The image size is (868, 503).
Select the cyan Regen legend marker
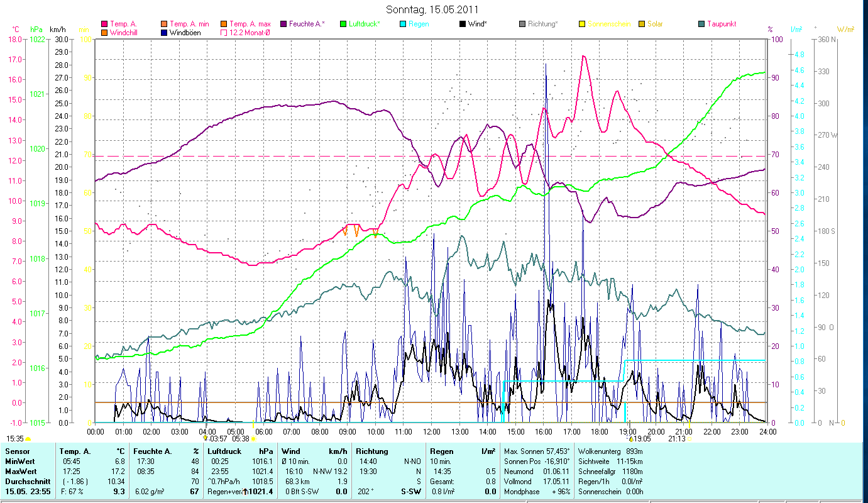403,24
